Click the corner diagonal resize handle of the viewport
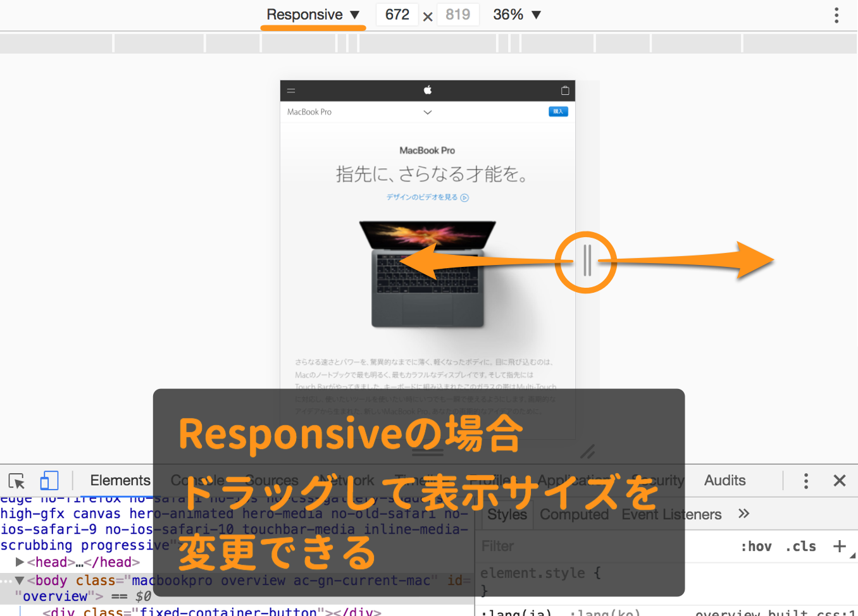858x616 pixels. point(588,452)
